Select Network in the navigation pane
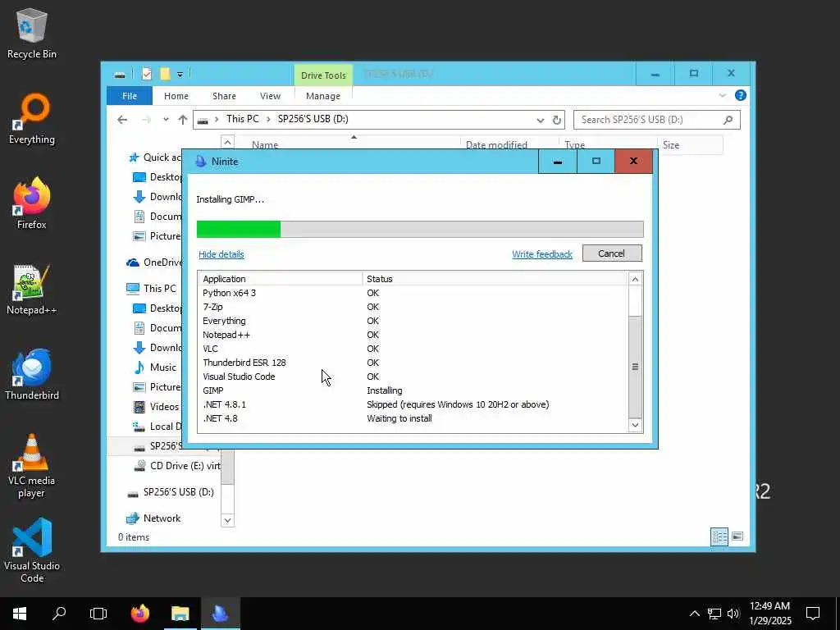 (154, 518)
